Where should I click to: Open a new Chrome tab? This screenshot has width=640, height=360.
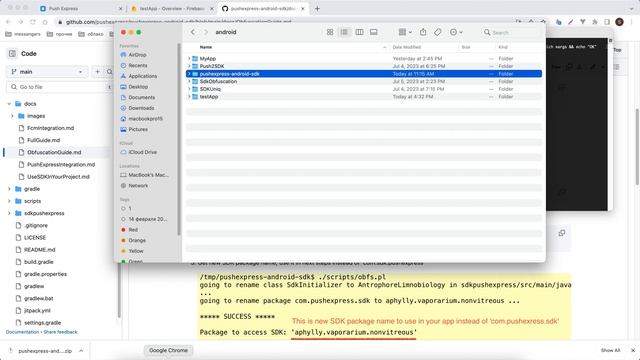point(317,8)
